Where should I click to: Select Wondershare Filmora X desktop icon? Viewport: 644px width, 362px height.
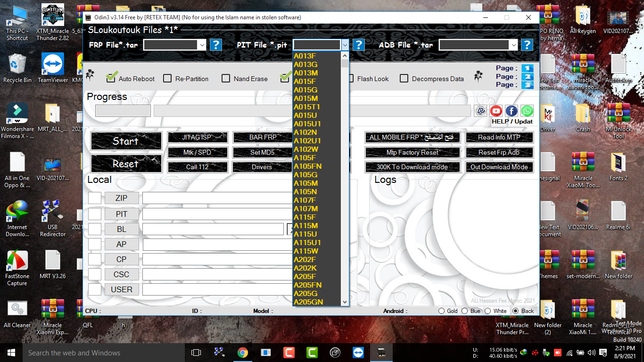tap(17, 121)
